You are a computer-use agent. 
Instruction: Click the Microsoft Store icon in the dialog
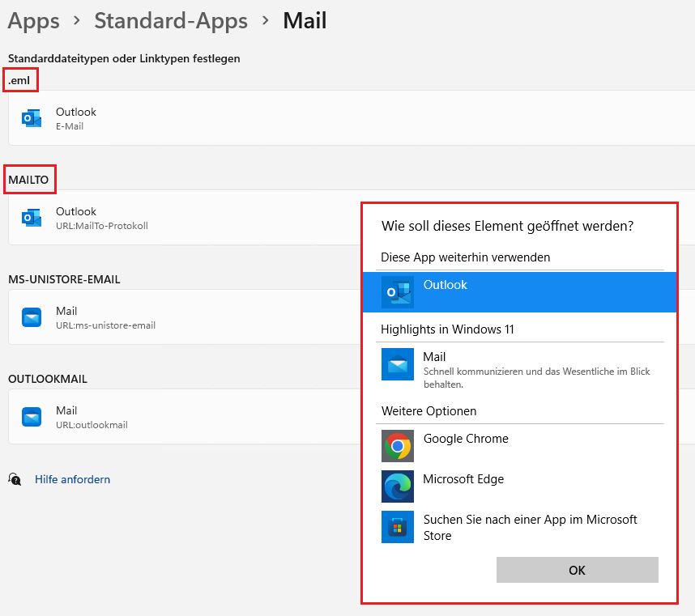pyautogui.click(x=397, y=527)
